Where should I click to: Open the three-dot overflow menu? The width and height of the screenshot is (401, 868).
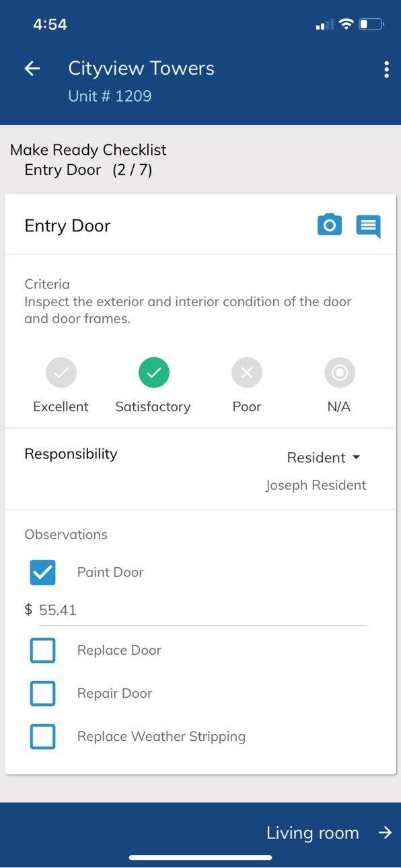[x=386, y=69]
